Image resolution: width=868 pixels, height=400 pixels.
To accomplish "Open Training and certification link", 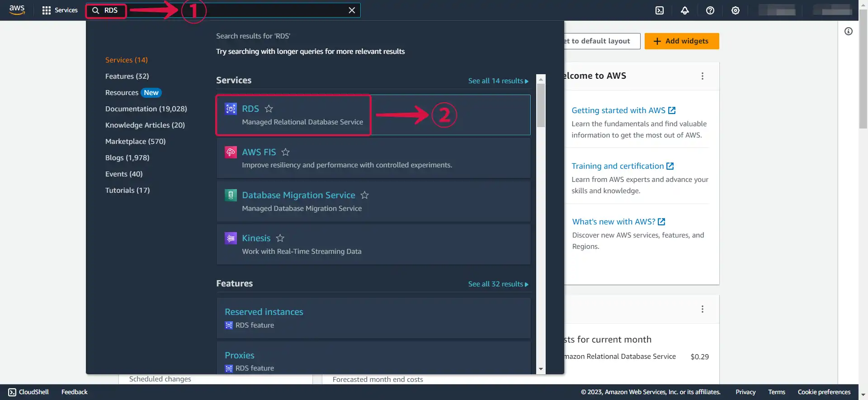I will [x=618, y=166].
